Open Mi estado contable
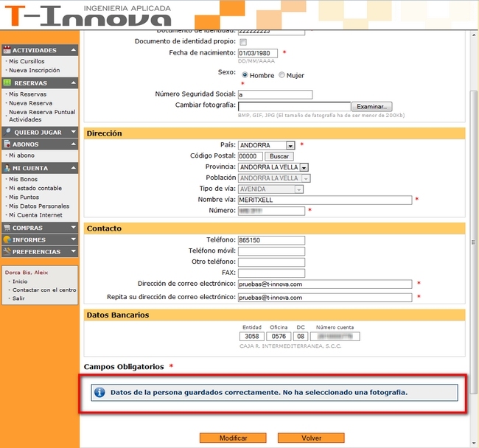The image size is (479, 448). pyautogui.click(x=35, y=188)
